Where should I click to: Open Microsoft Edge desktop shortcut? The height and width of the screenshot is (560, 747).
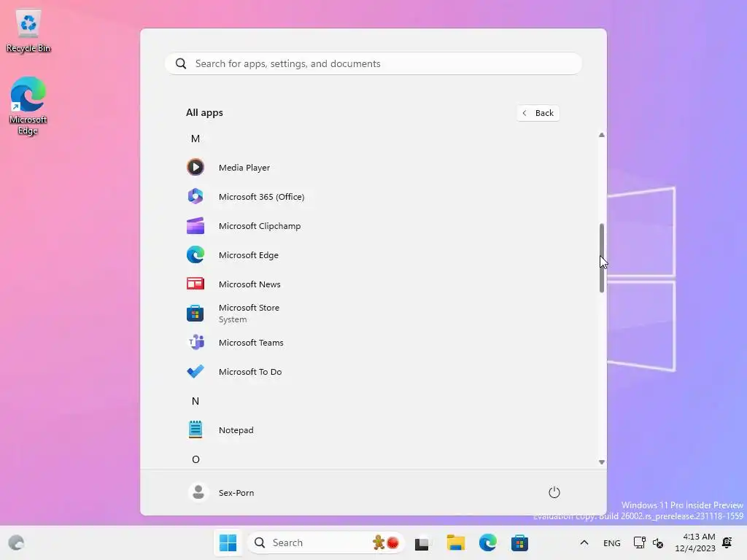click(x=28, y=106)
